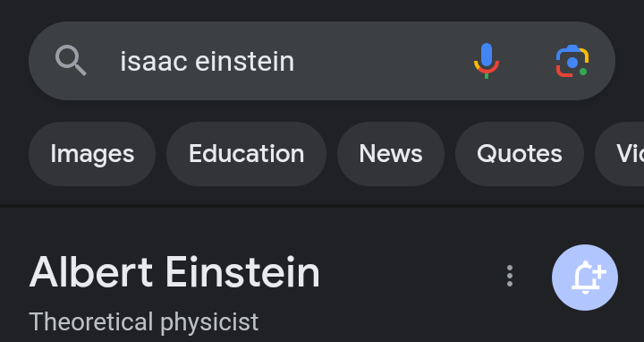Open the three-dot more options menu
The height and width of the screenshot is (342, 644).
510,276
